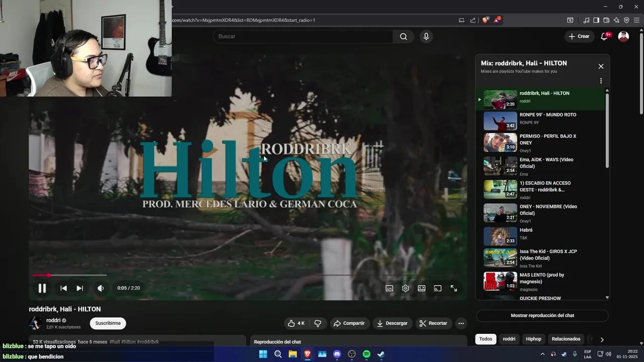Click the YouTube search field
Screen dimensions: 644x362
(303, 36)
